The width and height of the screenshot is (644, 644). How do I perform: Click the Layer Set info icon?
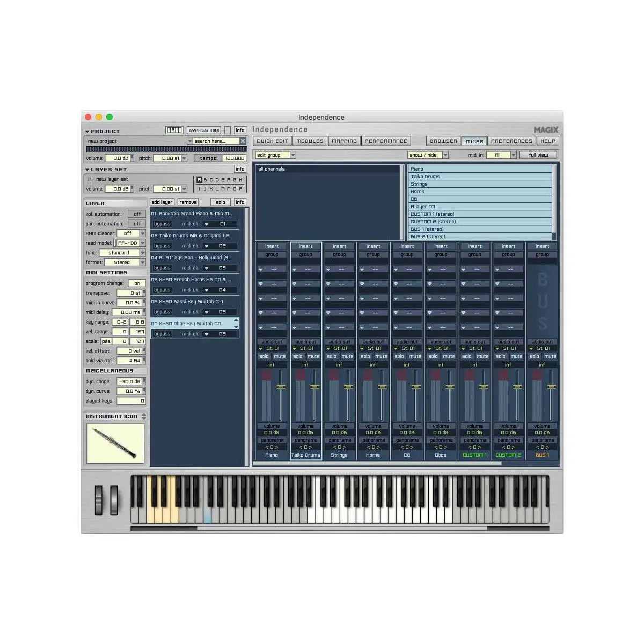coord(239,169)
